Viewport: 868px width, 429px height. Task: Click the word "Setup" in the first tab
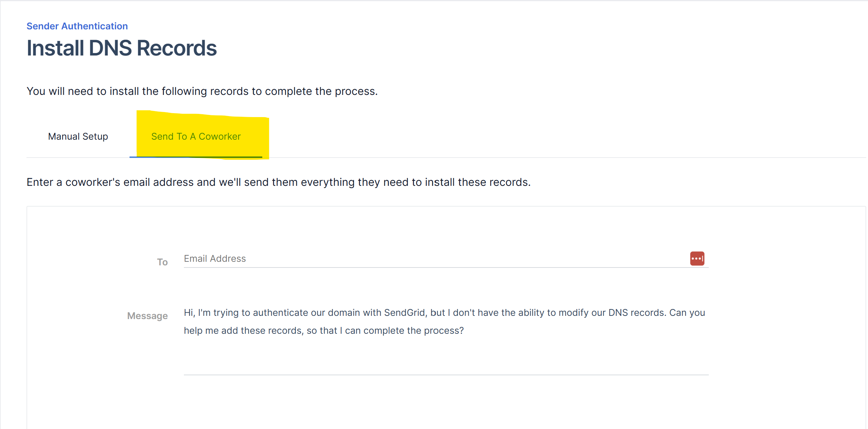pyautogui.click(x=95, y=136)
